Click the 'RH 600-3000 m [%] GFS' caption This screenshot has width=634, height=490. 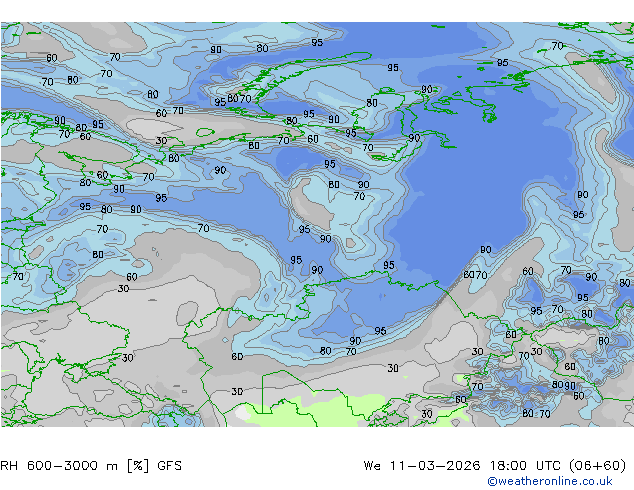coord(91,466)
